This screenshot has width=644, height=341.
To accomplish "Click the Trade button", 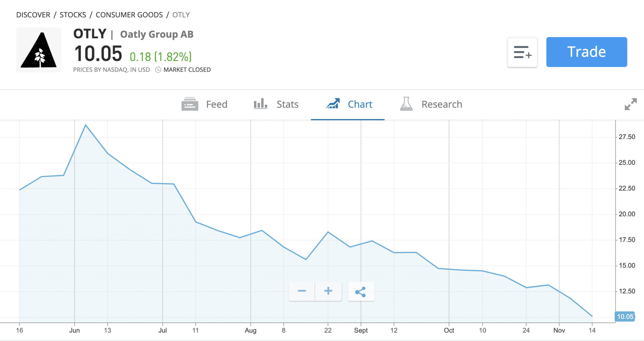I will [586, 52].
